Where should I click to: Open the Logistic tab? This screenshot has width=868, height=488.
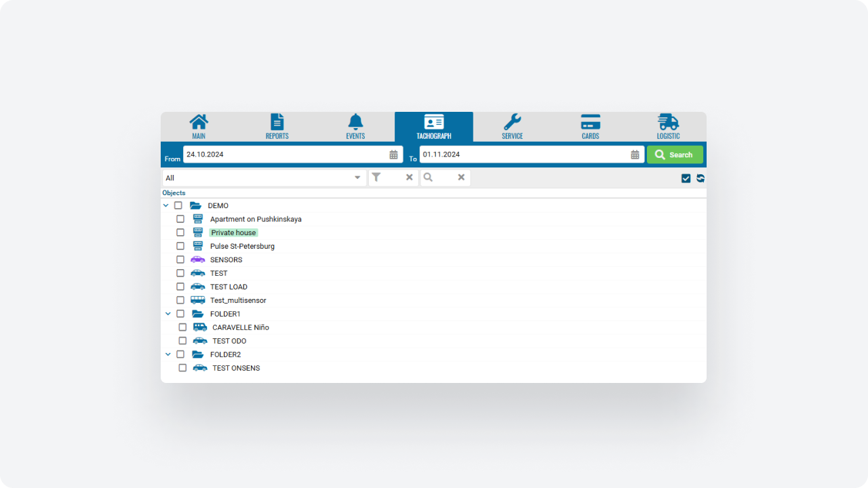[x=668, y=127]
